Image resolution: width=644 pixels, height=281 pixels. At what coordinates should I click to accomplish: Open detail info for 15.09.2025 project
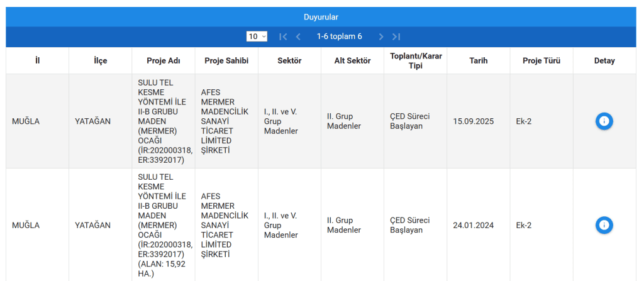click(x=604, y=121)
